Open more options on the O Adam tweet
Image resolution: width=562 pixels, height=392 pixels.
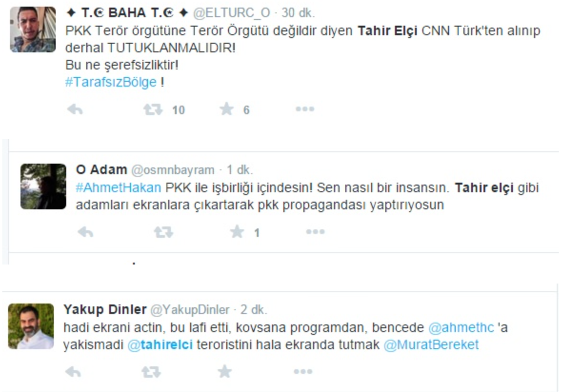coord(315,232)
